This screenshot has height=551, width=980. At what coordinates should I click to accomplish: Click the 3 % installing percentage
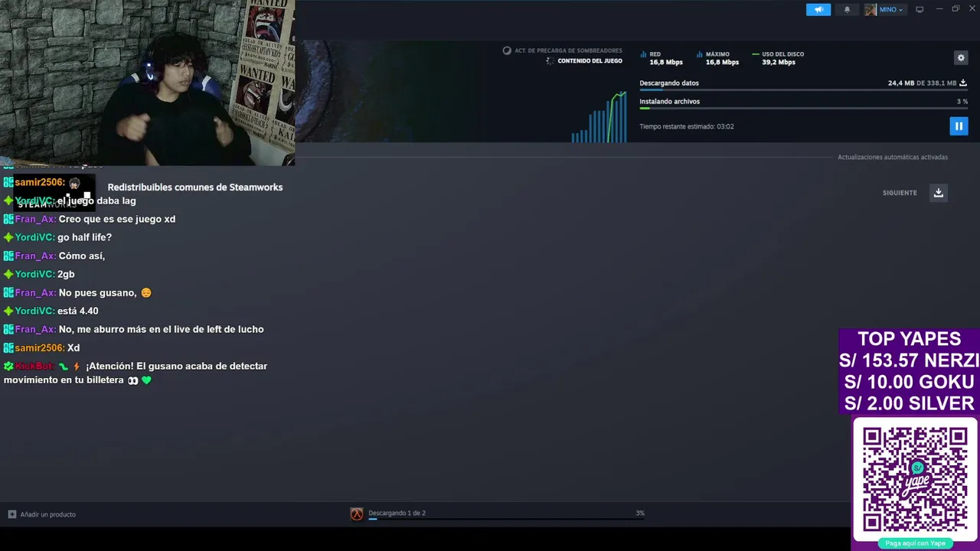(x=962, y=101)
